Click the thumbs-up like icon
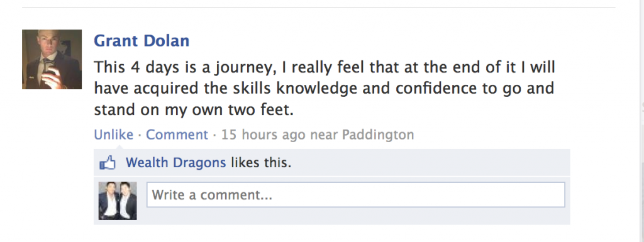The width and height of the screenshot is (644, 242). pyautogui.click(x=108, y=163)
